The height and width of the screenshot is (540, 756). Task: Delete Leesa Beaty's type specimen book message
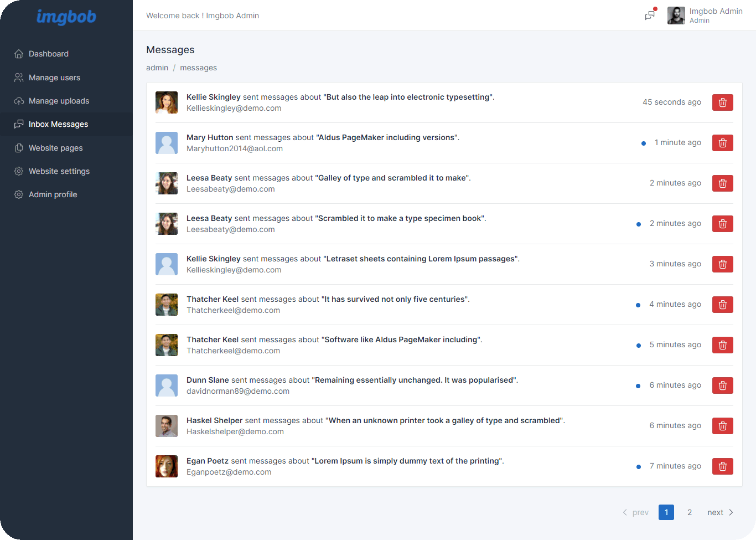(x=723, y=224)
